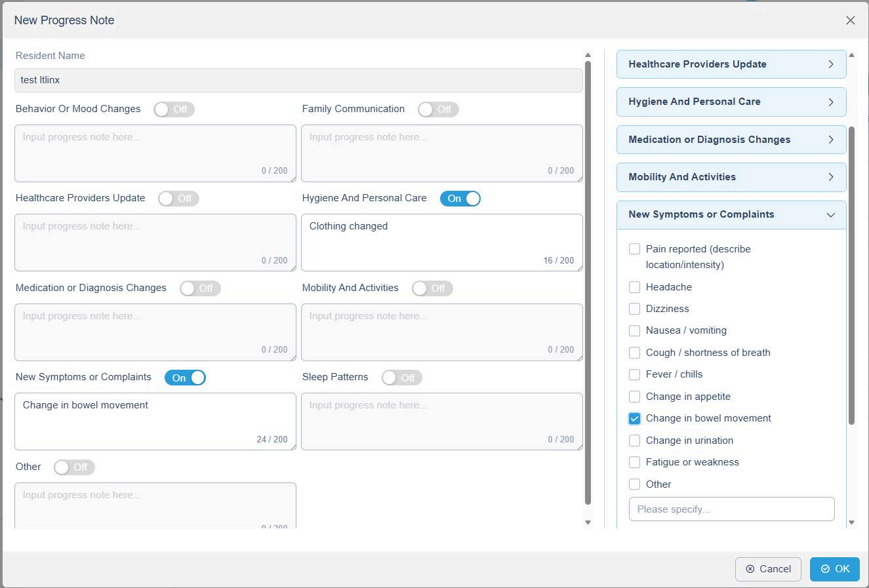Collapse New Symptoms or Complaints section

[x=731, y=214]
